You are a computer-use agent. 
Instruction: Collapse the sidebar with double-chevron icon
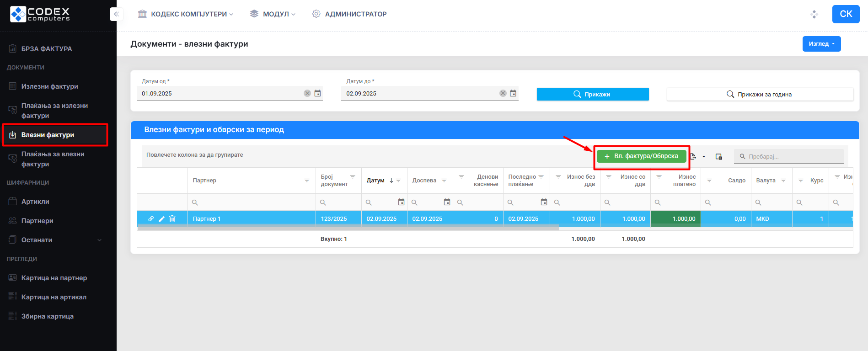point(116,14)
